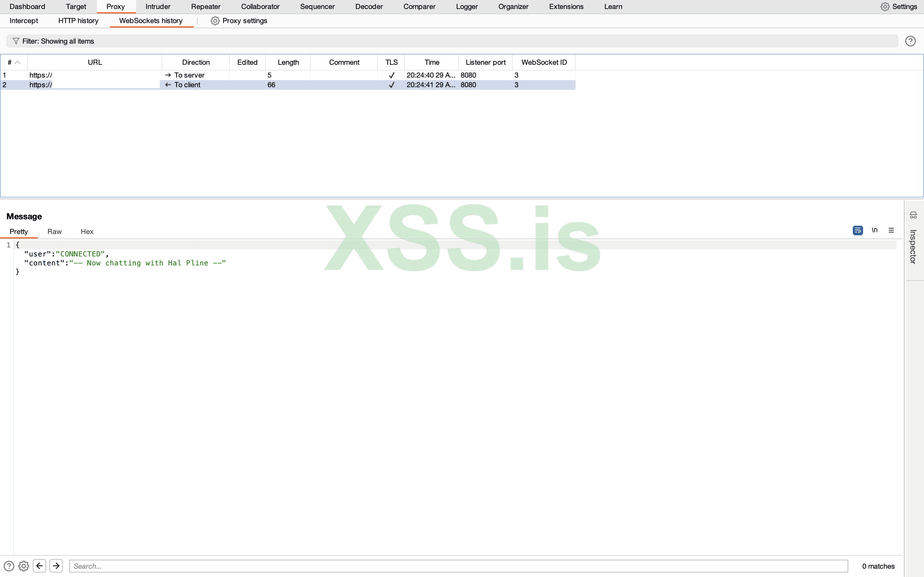The image size is (924, 577).
Task: Open search options via bottom gear icon
Action: 24,566
